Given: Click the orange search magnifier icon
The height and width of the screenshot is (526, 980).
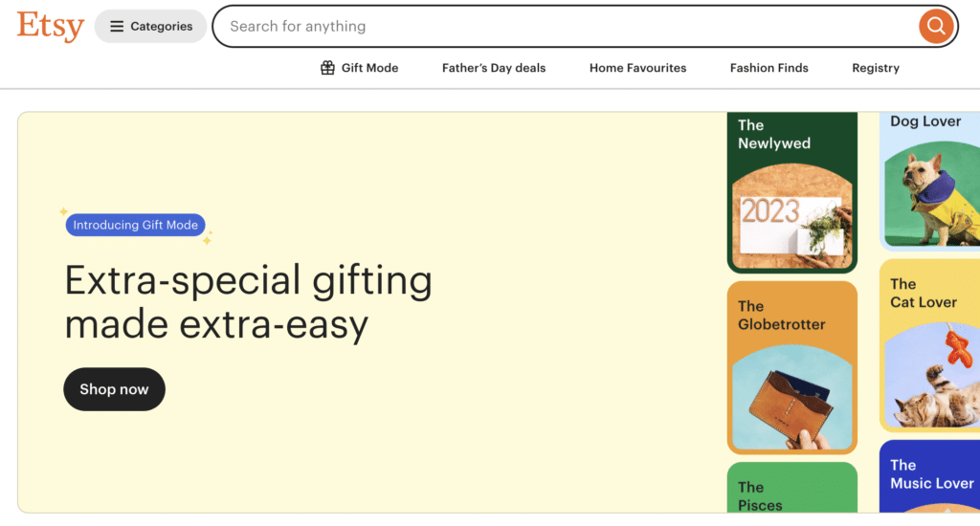Looking at the screenshot, I should coord(935,26).
